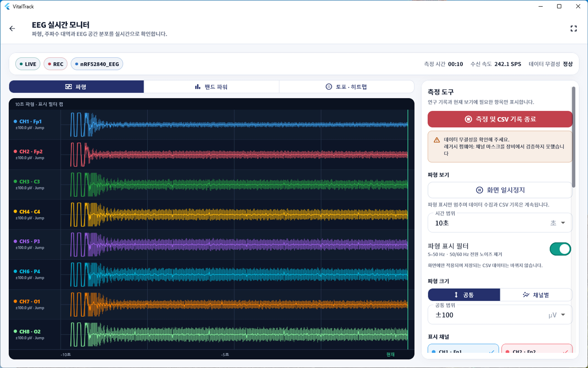Screen dimensions: 588x368
Task: Click the CH6 cyan dot indicator
Action: point(15,271)
